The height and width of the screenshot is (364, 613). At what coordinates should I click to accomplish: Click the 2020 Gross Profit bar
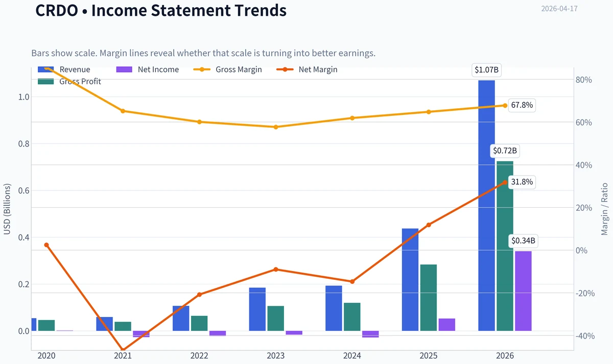point(46,325)
